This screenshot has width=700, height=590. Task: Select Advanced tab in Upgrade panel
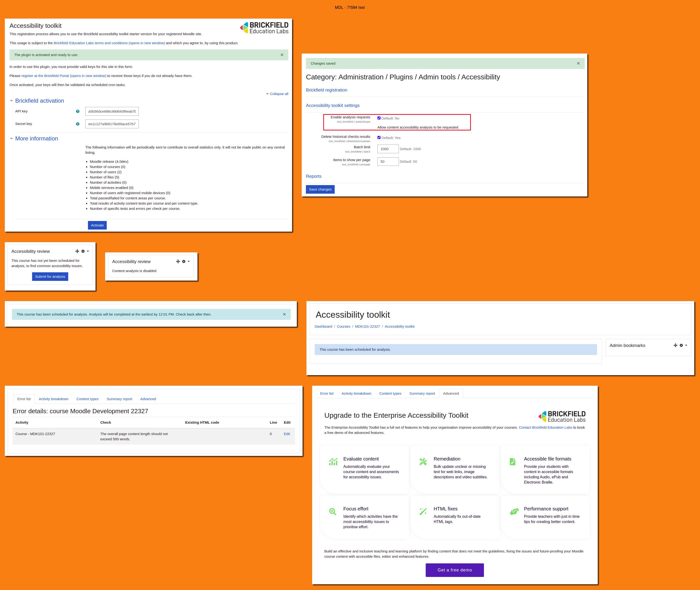point(451,393)
